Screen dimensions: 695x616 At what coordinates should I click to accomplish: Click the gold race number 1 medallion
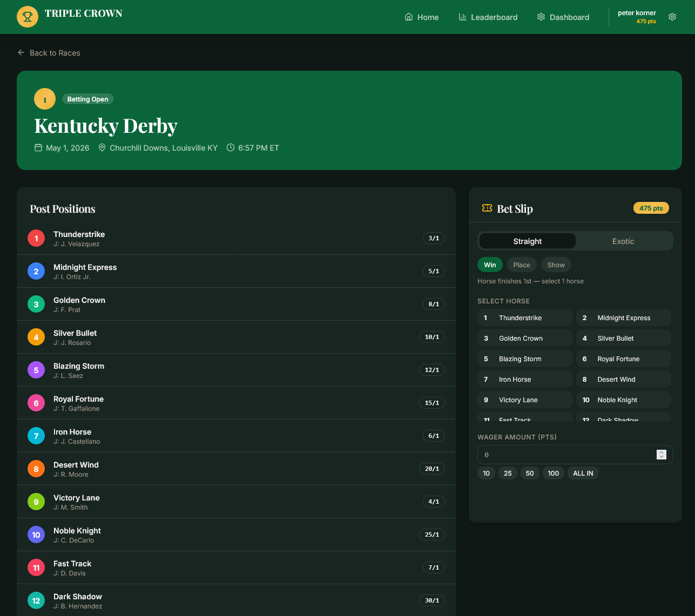[x=45, y=99]
